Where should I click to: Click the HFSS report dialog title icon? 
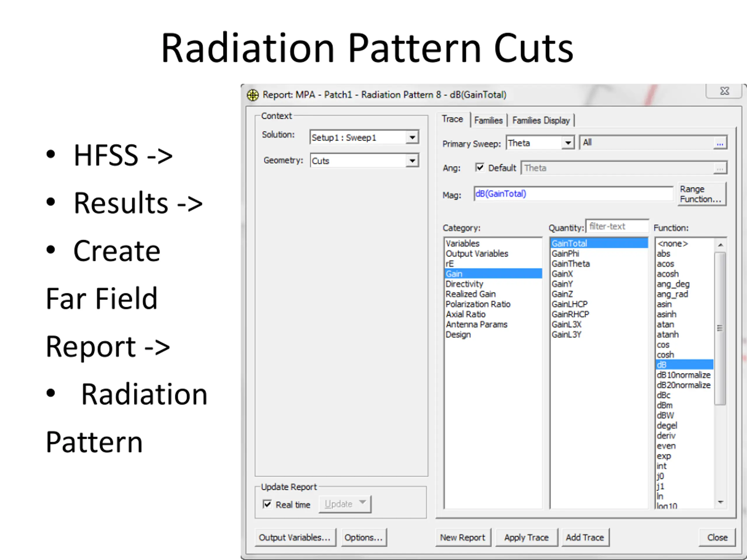pos(253,95)
